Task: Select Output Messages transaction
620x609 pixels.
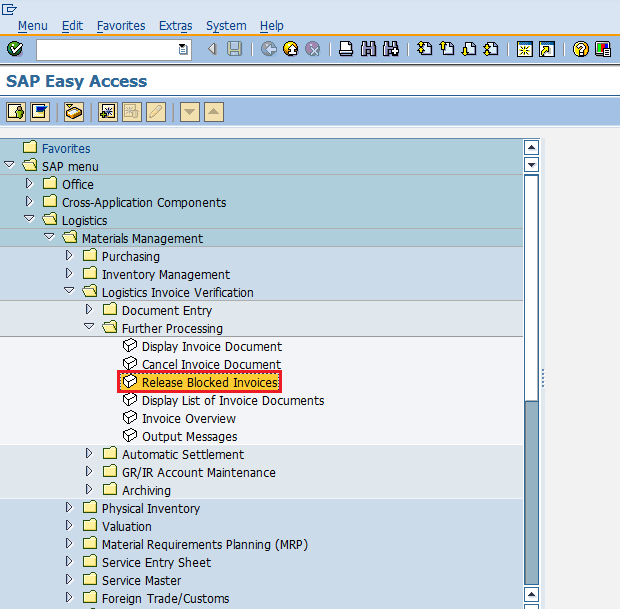Action: point(189,437)
